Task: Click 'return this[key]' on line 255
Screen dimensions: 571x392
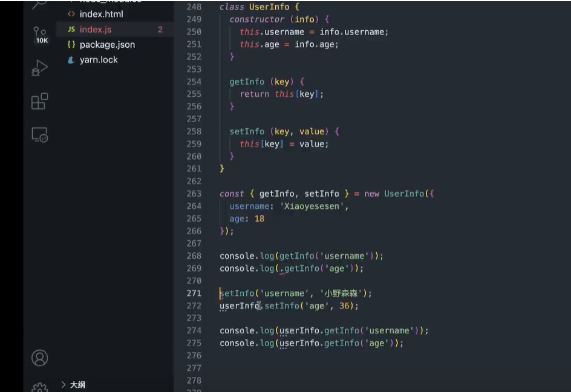Action: [279, 94]
